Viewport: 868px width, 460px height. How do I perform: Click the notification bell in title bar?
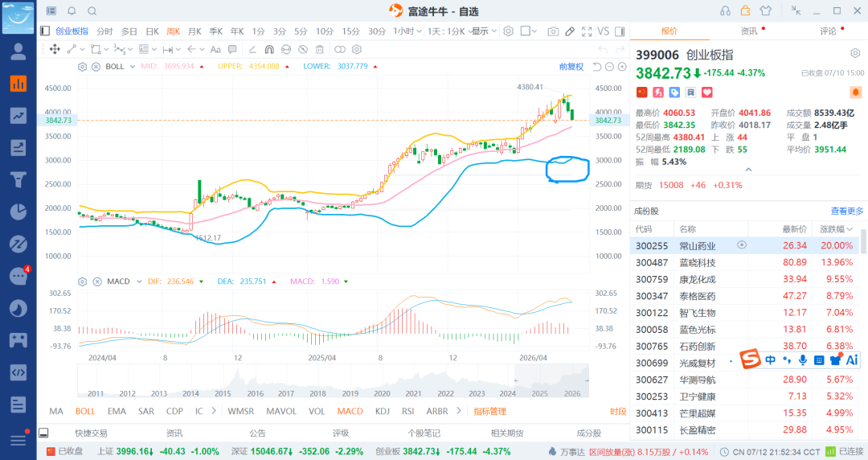point(72,11)
